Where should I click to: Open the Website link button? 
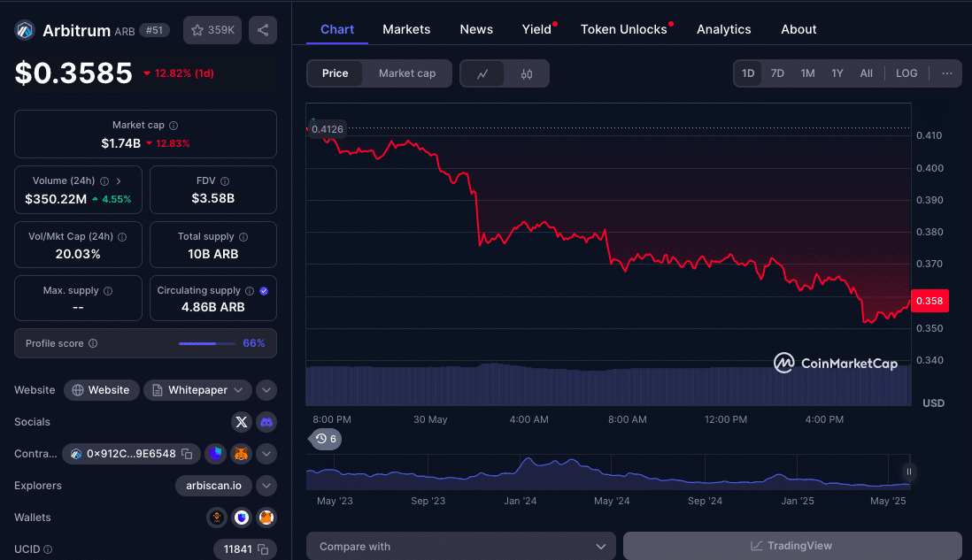[101, 390]
